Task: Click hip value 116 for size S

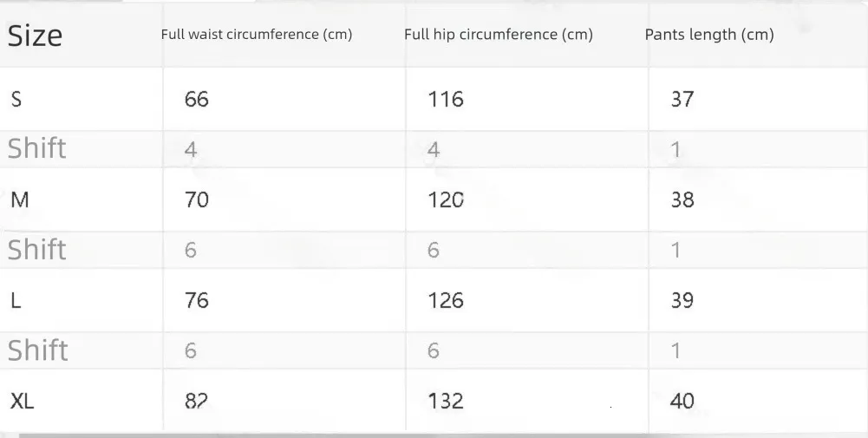Action: 446,99
